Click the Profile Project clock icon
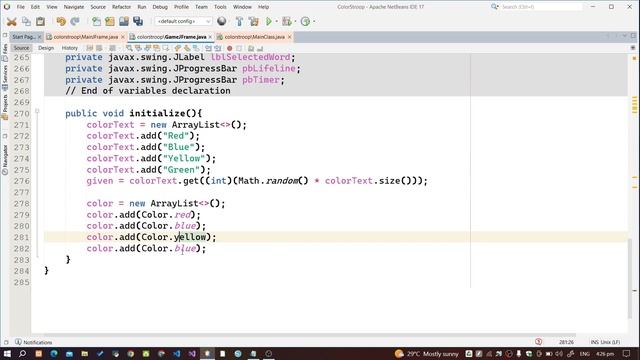The height and width of the screenshot is (360, 640). click(305, 21)
